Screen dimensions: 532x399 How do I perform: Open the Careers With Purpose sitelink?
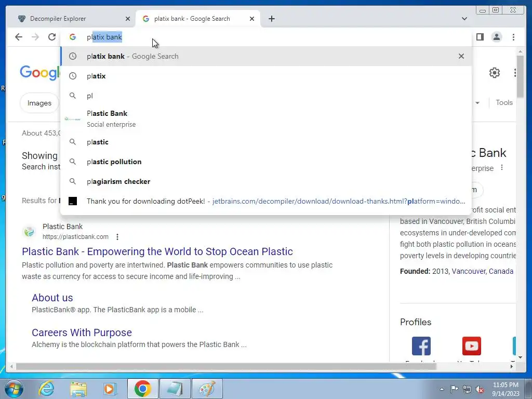point(82,332)
